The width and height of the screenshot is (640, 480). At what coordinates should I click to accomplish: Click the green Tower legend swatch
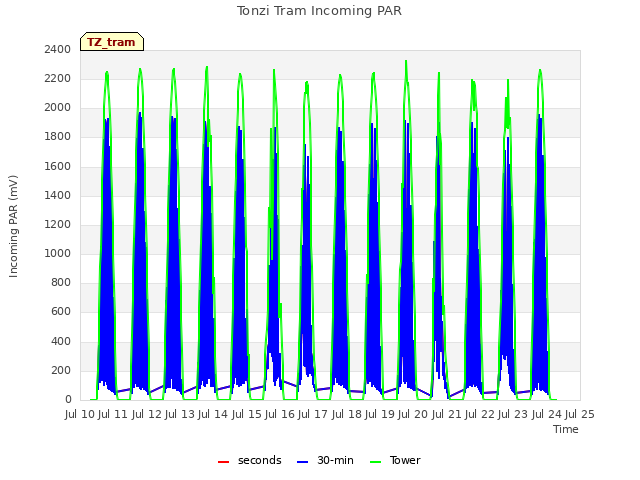coord(376,462)
